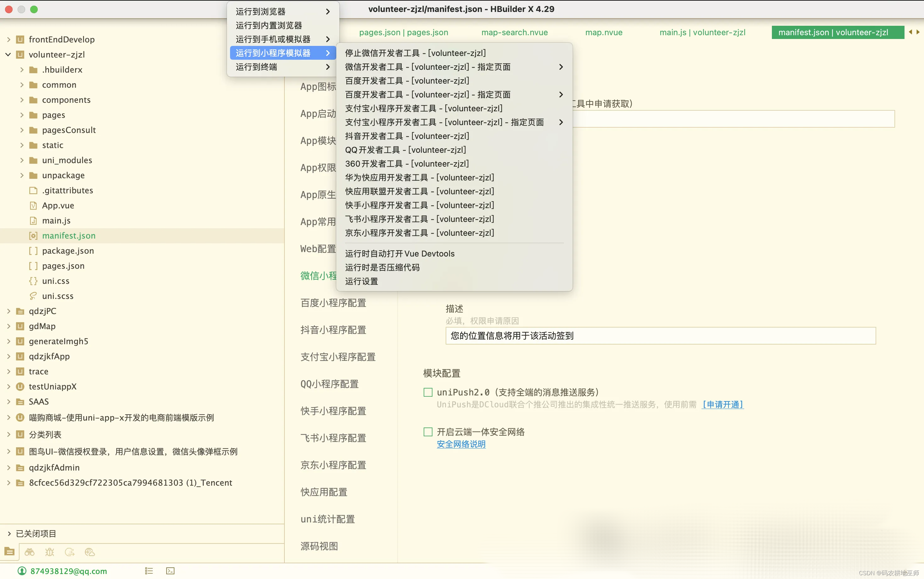Click the user account avatar icon
The width and height of the screenshot is (924, 579).
pos(22,571)
